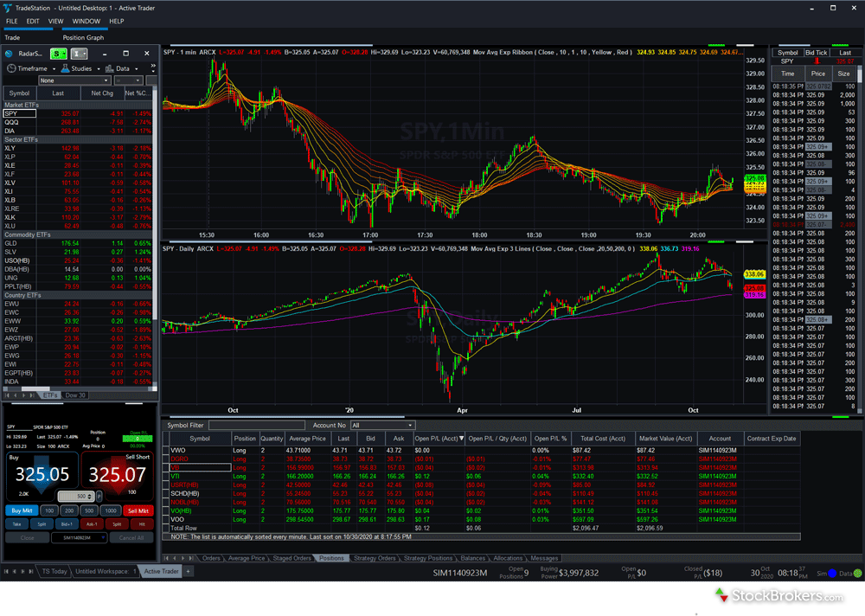The width and height of the screenshot is (865, 616).
Task: Select the 500 quantity preset toggle
Action: point(89,510)
